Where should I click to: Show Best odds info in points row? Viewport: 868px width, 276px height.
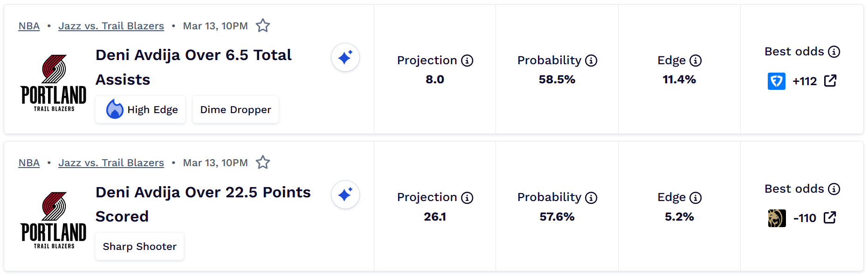tap(834, 189)
